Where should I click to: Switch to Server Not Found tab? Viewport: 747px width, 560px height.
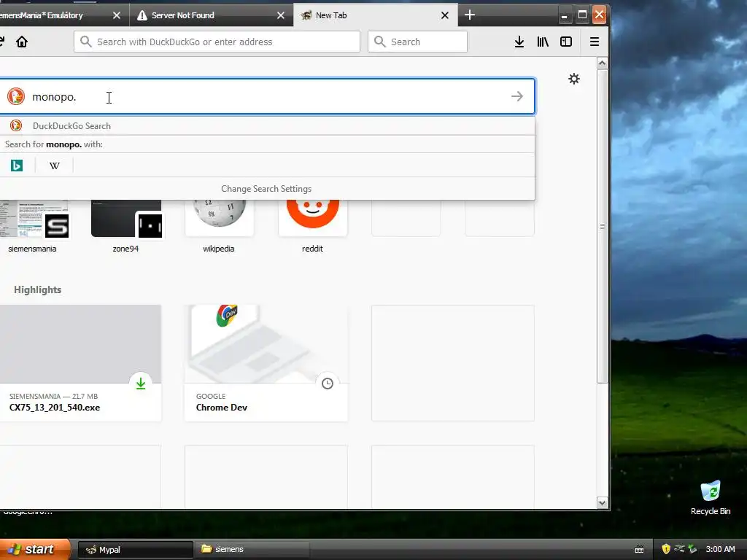pyautogui.click(x=211, y=15)
